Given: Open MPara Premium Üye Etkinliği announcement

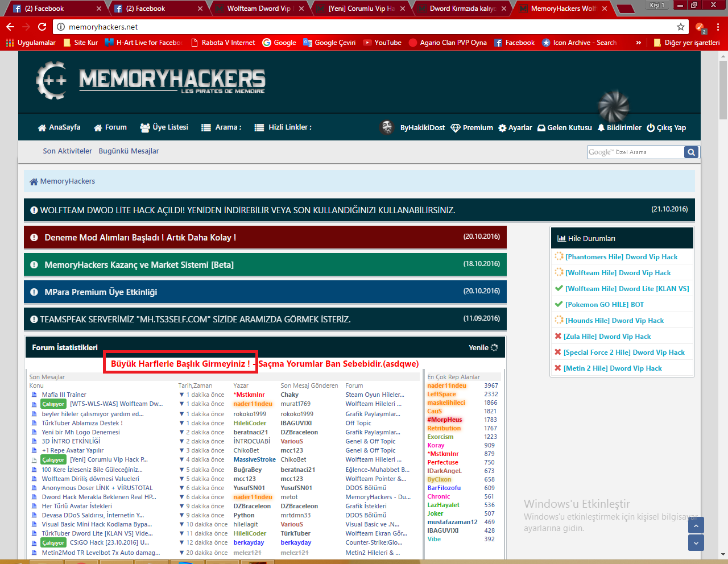Looking at the screenshot, I should (x=265, y=292).
